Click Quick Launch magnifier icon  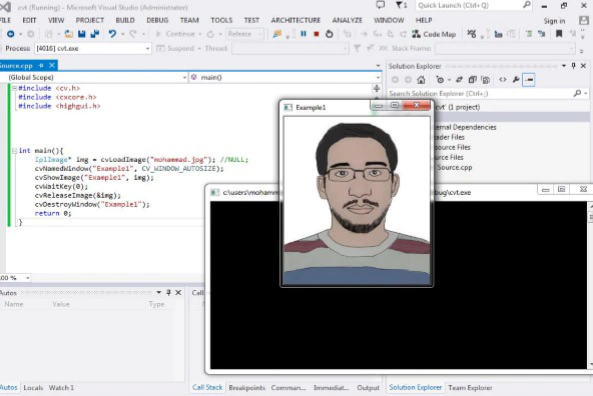(x=526, y=5)
